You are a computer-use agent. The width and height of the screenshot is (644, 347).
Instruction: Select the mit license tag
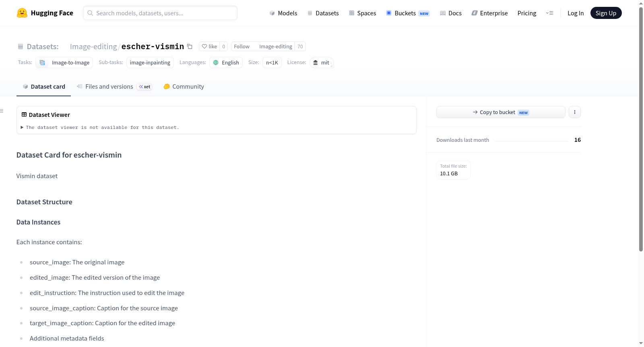coord(321,62)
